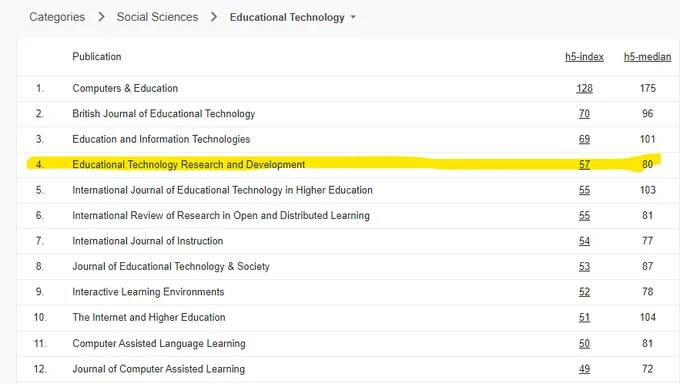
Task: Select h5-median value 175
Action: 647,89
